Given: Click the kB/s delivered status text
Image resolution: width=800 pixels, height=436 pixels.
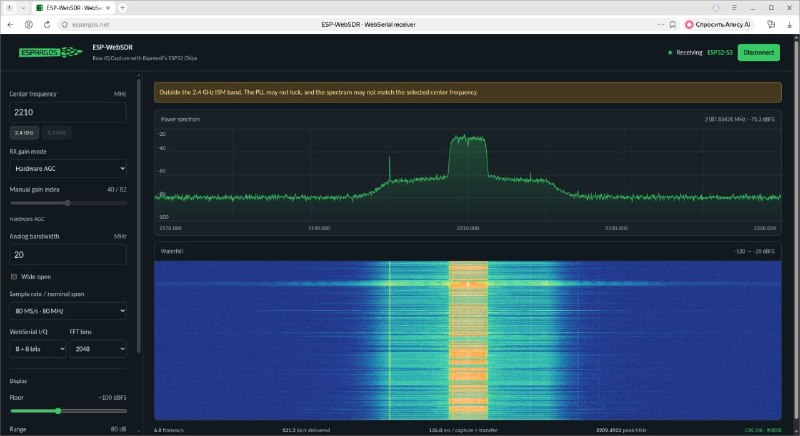Looking at the screenshot, I should (306, 430).
